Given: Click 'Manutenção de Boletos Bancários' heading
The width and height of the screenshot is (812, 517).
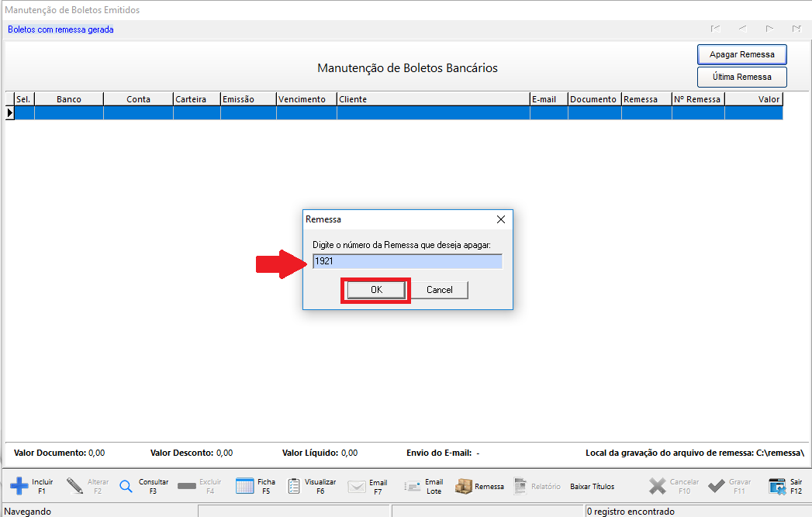Looking at the screenshot, I should pyautogui.click(x=408, y=67).
